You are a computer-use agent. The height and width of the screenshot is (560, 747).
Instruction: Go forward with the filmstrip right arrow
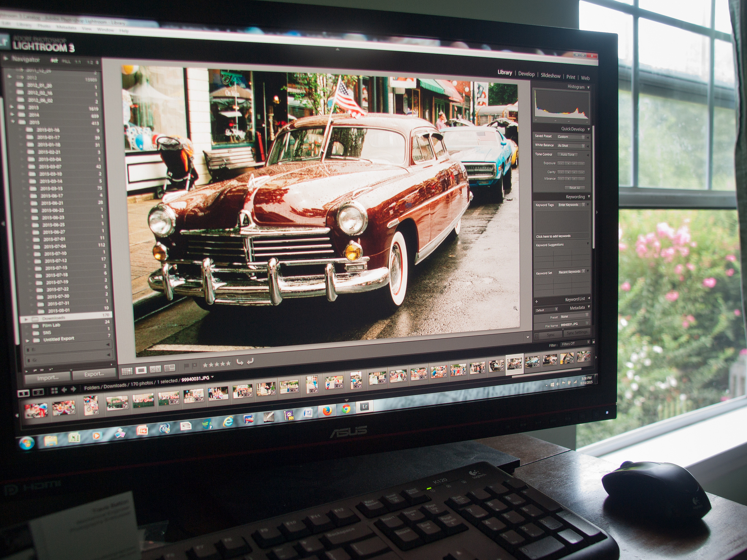click(x=73, y=389)
